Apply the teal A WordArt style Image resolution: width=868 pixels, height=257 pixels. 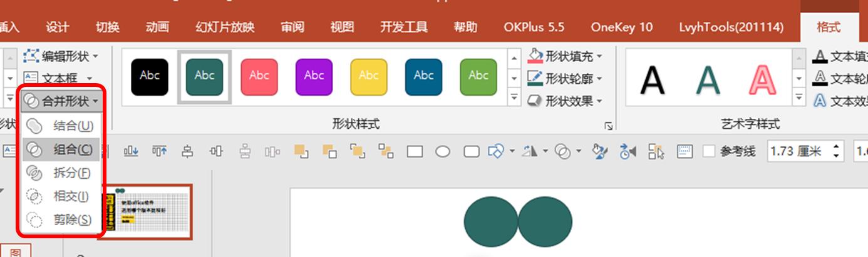[708, 80]
